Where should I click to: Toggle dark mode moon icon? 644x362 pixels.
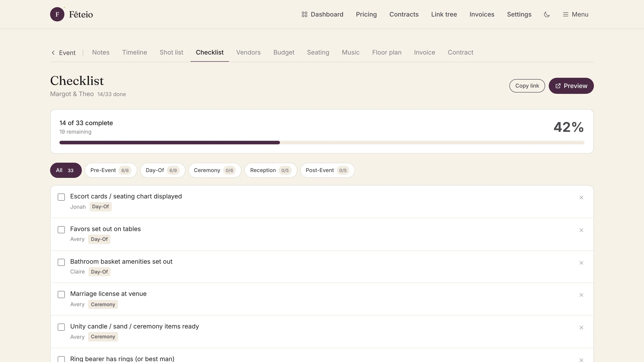547,14
